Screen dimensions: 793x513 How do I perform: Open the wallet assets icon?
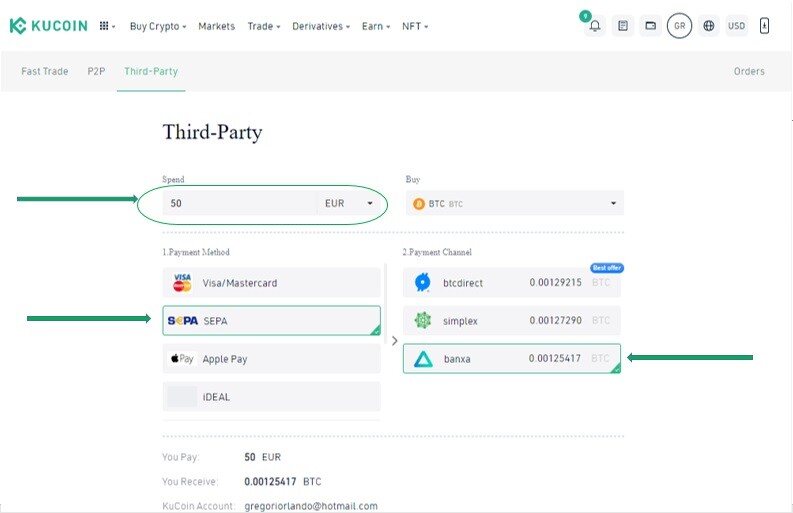click(650, 26)
